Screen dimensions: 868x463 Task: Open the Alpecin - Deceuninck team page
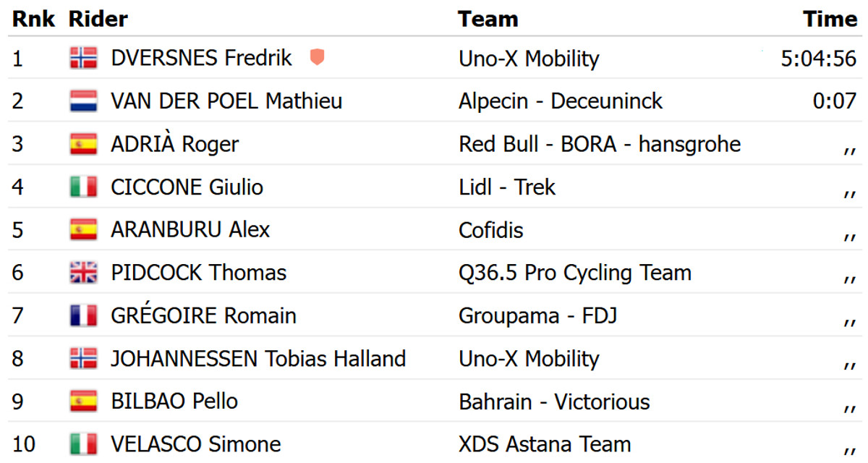pyautogui.click(x=560, y=101)
